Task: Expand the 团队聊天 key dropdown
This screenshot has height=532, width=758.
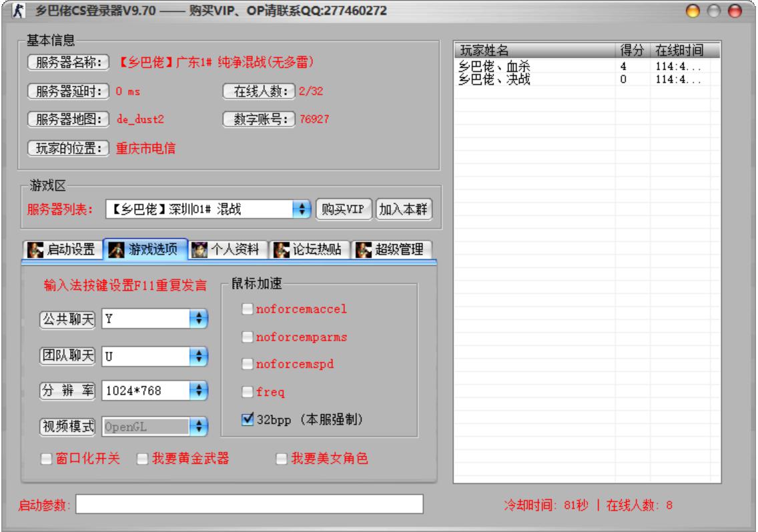Action: coord(199,357)
